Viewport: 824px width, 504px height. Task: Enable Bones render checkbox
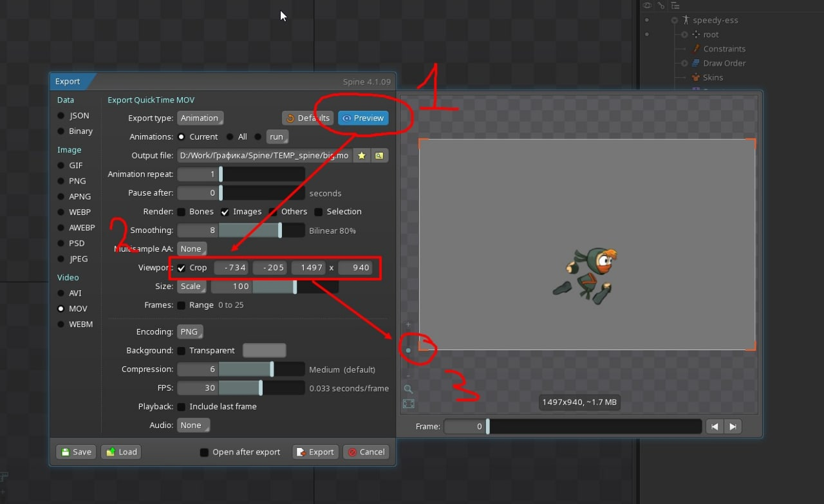coord(182,212)
